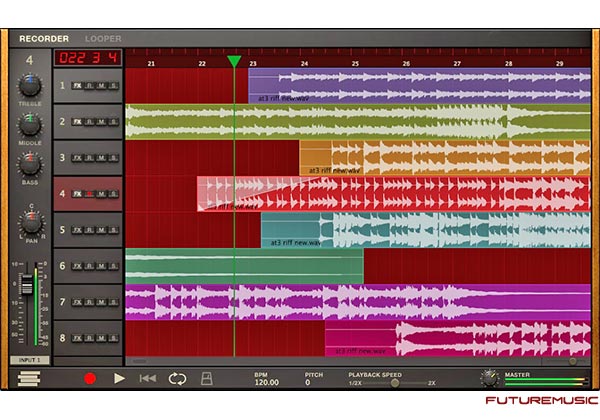Mute track 7 with the M button
The height and width of the screenshot is (420, 600).
coord(101,302)
